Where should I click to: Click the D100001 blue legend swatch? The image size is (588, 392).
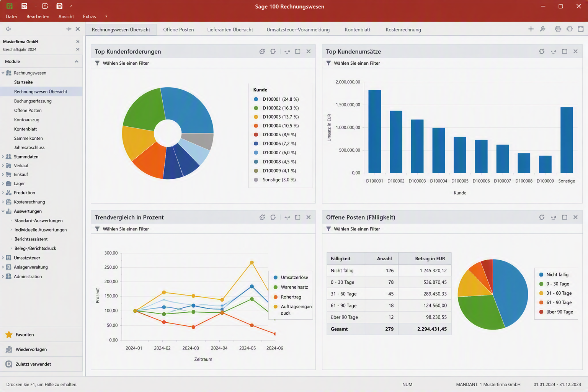tap(256, 99)
